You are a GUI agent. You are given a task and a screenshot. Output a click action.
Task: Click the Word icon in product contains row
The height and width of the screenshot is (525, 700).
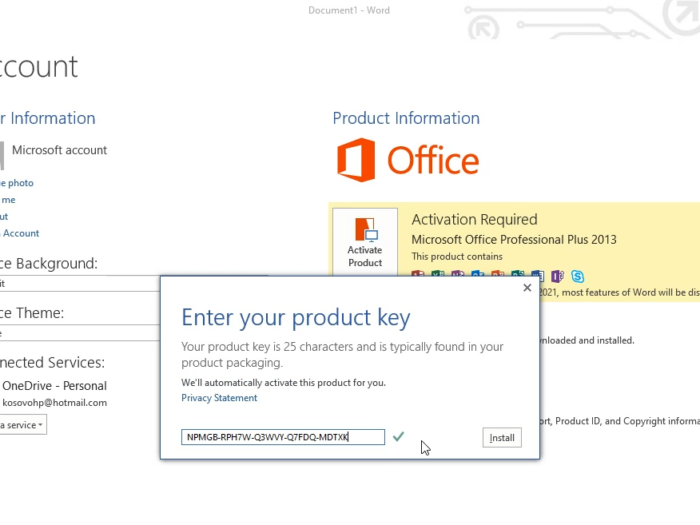[538, 276]
